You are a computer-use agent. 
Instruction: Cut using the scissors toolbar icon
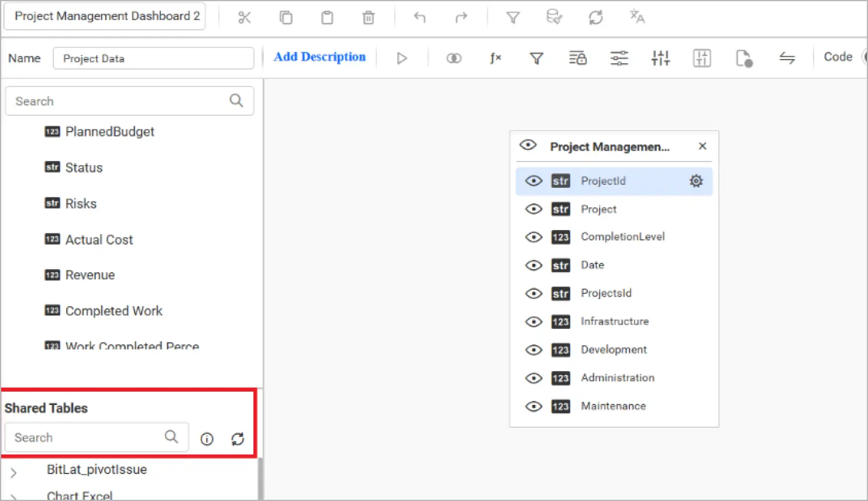244,17
